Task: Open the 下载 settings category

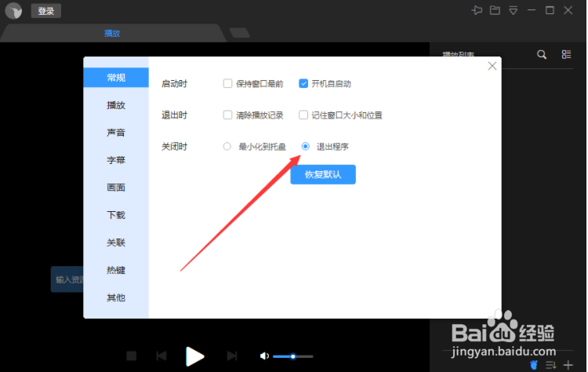Action: pos(116,215)
